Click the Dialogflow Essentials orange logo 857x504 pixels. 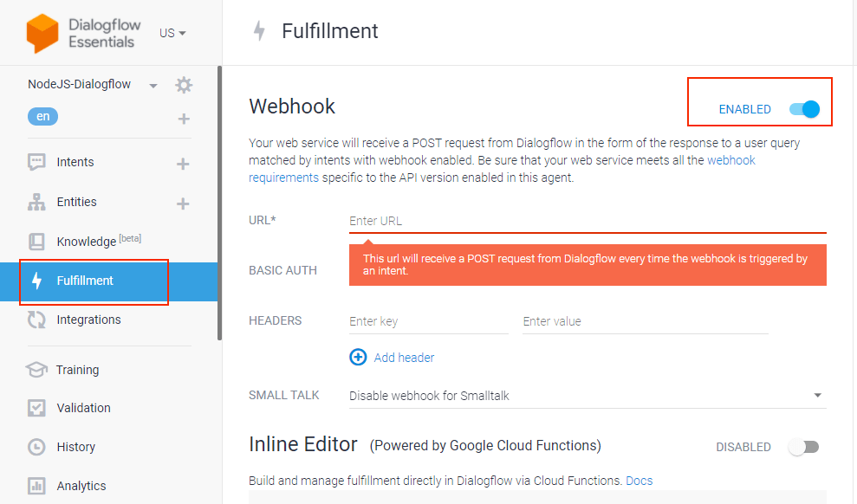tap(42, 33)
